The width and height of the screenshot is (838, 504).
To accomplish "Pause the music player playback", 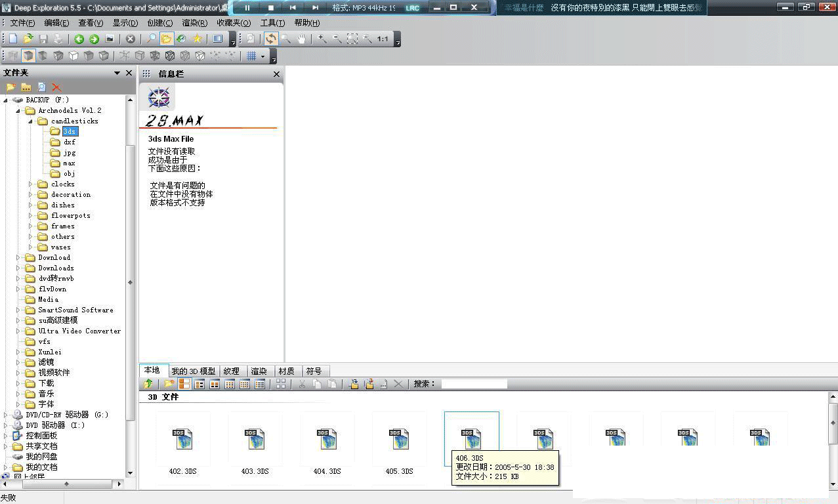I will [247, 8].
